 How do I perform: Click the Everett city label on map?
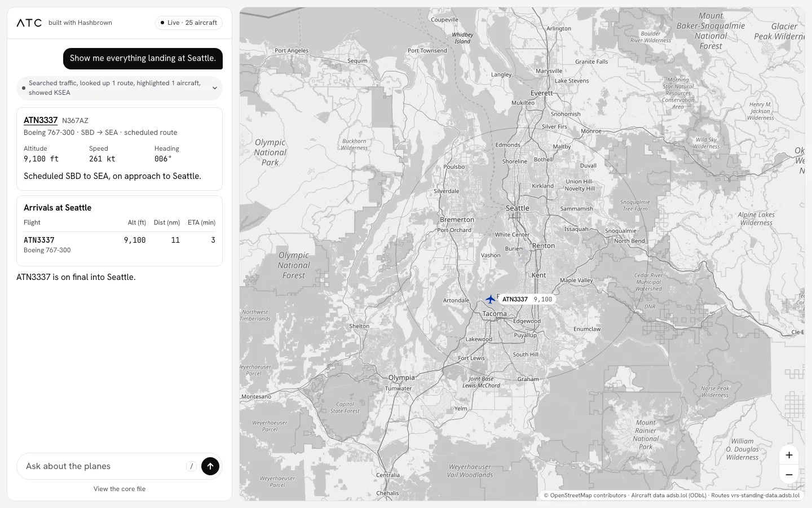pos(542,93)
